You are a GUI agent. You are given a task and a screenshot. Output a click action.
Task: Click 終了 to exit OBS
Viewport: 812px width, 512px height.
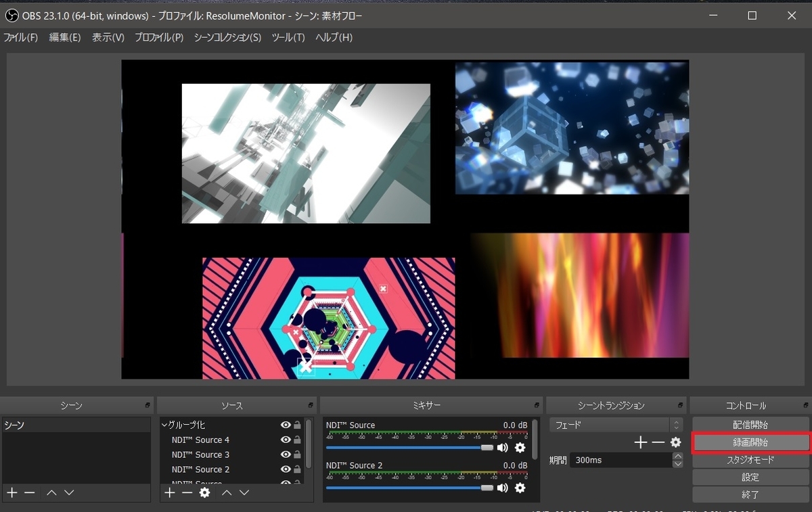750,494
